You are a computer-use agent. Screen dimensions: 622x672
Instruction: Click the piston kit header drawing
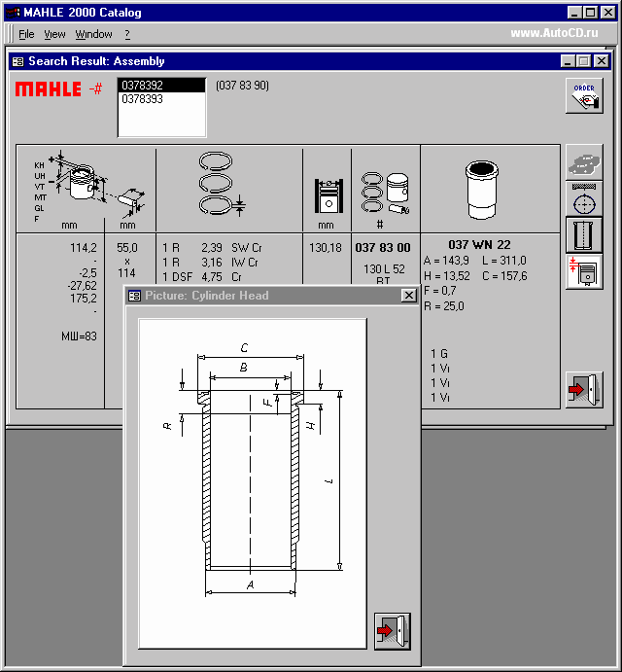[x=385, y=193]
